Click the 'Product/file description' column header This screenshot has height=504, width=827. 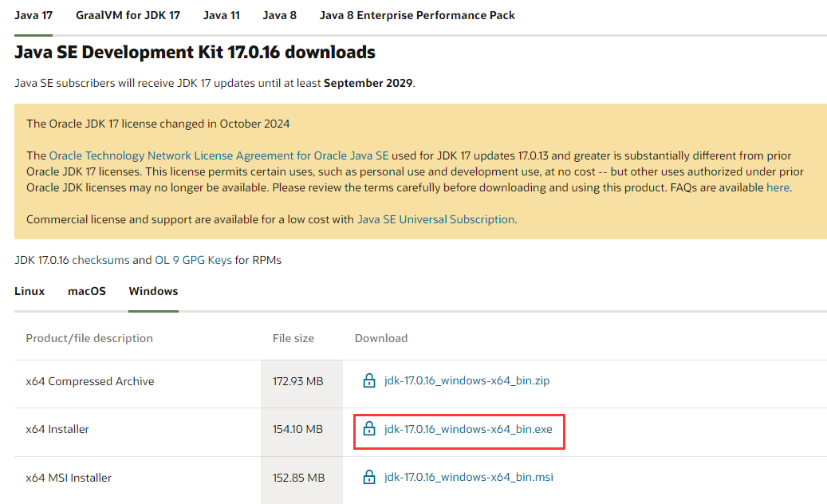click(89, 338)
